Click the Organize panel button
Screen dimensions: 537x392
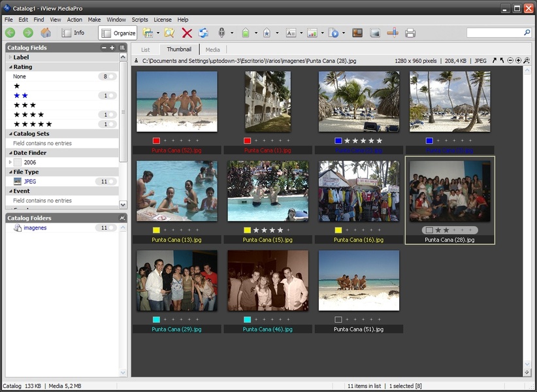[x=118, y=33]
